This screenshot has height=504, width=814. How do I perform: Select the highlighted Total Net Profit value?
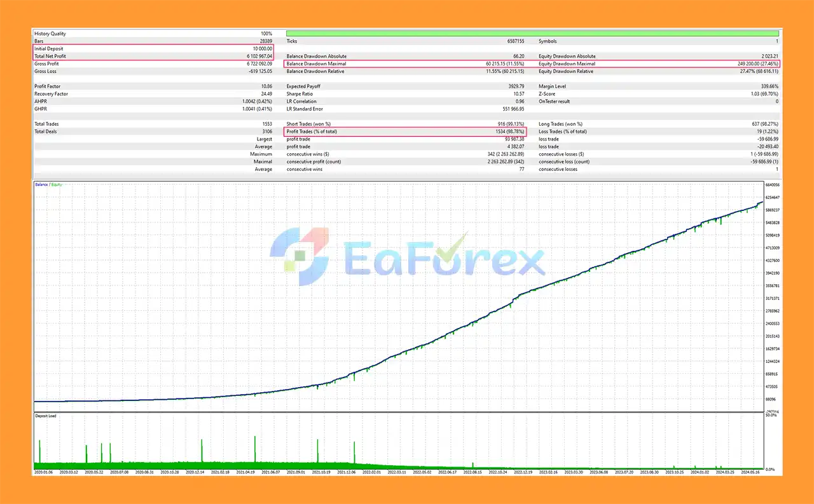259,56
